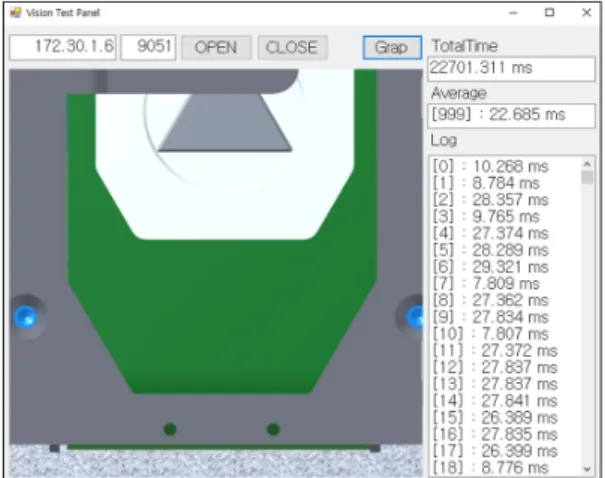The height and width of the screenshot is (478, 605).
Task: Click the CLOSE connection button
Action: pos(292,47)
